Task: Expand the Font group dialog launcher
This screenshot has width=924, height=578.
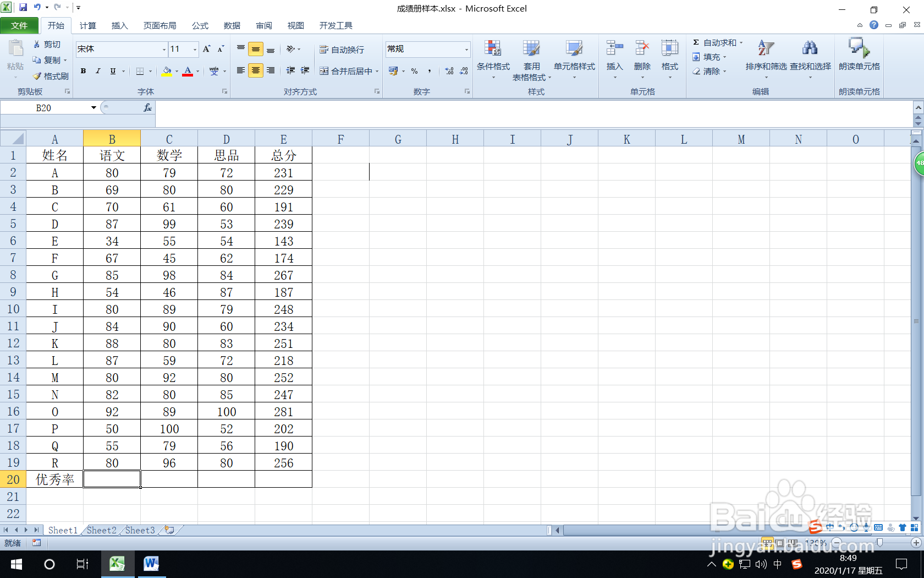Action: click(225, 91)
